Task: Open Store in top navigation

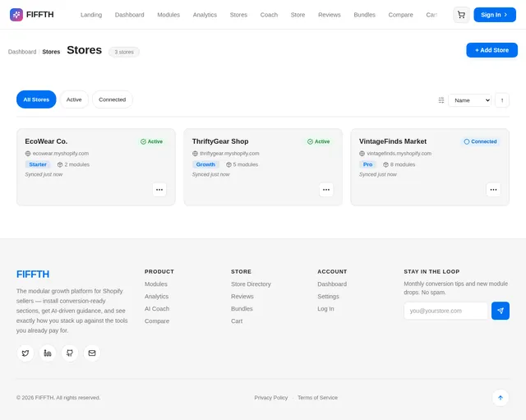Action: pyautogui.click(x=298, y=15)
